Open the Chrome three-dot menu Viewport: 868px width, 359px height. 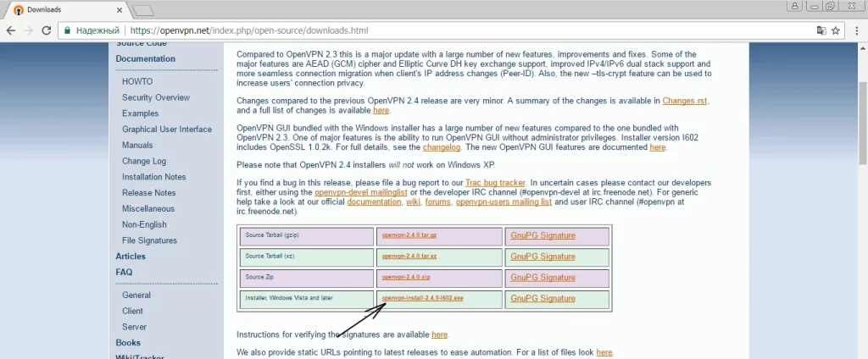[856, 30]
